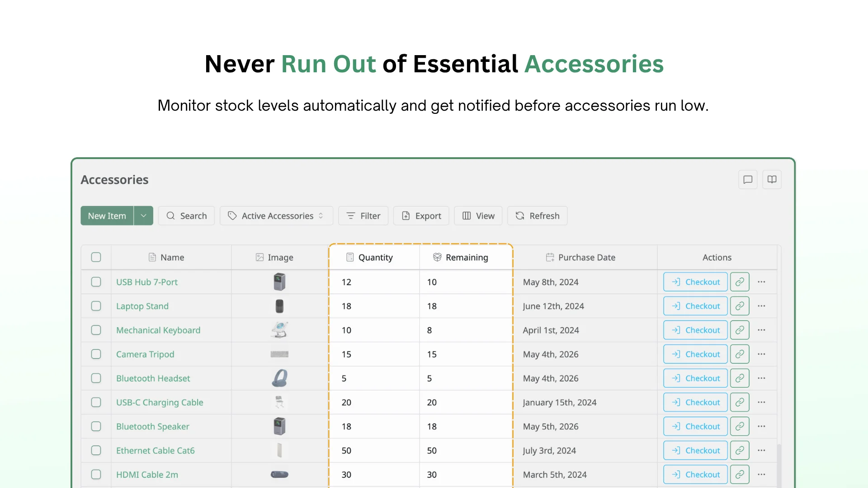The height and width of the screenshot is (488, 868).
Task: Check the USB Hub 7-Port row checkbox
Action: (96, 282)
